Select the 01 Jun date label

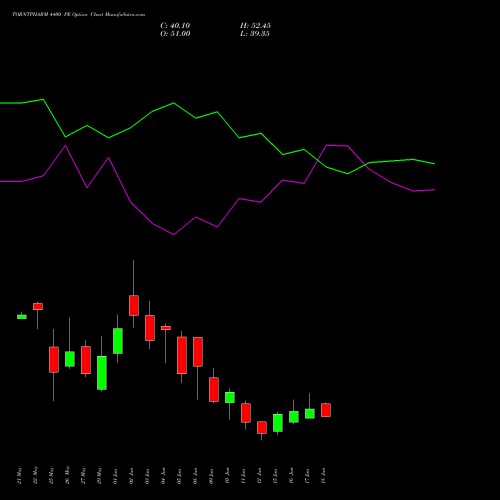[115, 476]
